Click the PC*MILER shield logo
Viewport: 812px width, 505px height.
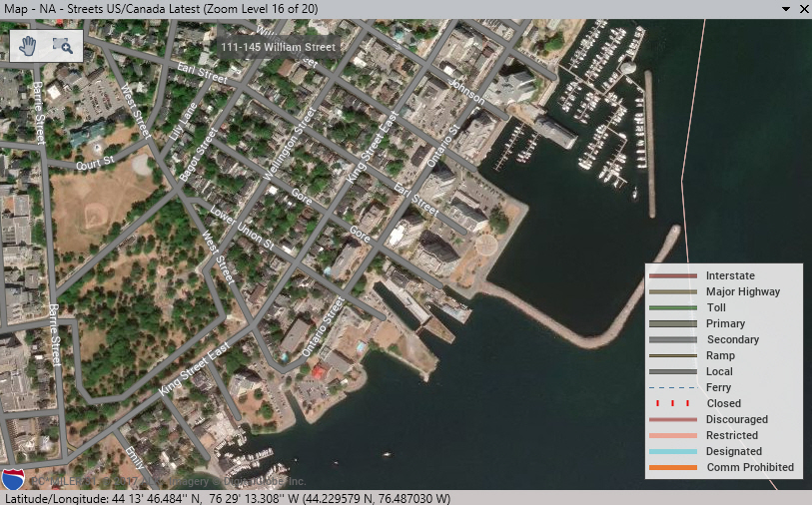[x=14, y=480]
